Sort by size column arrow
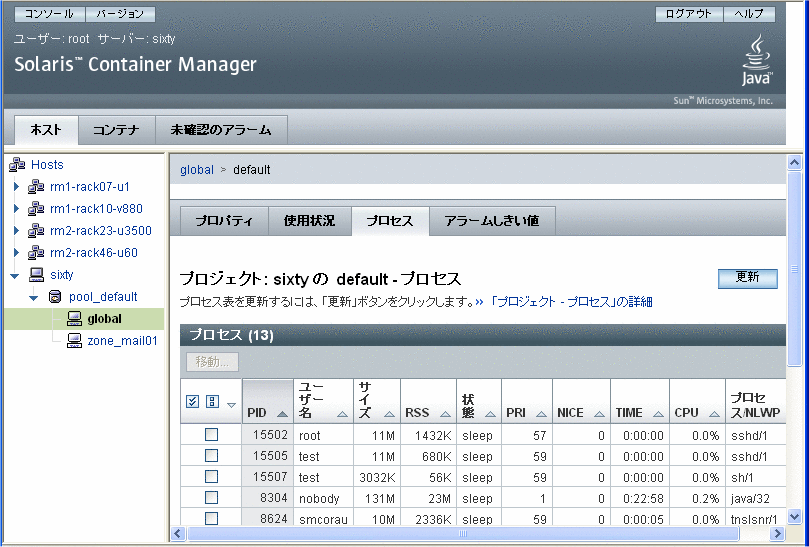 tap(389, 414)
